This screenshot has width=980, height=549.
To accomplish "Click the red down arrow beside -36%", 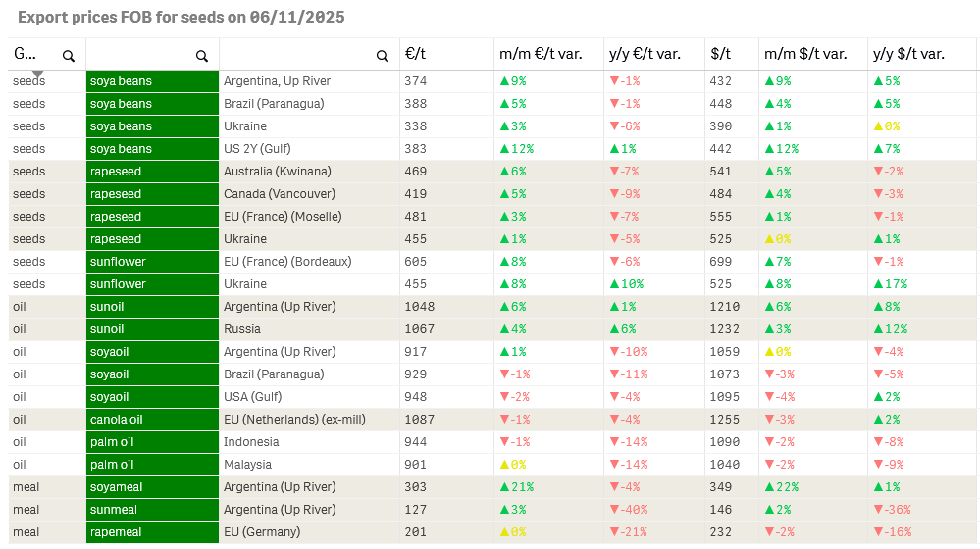I will coord(878,510).
